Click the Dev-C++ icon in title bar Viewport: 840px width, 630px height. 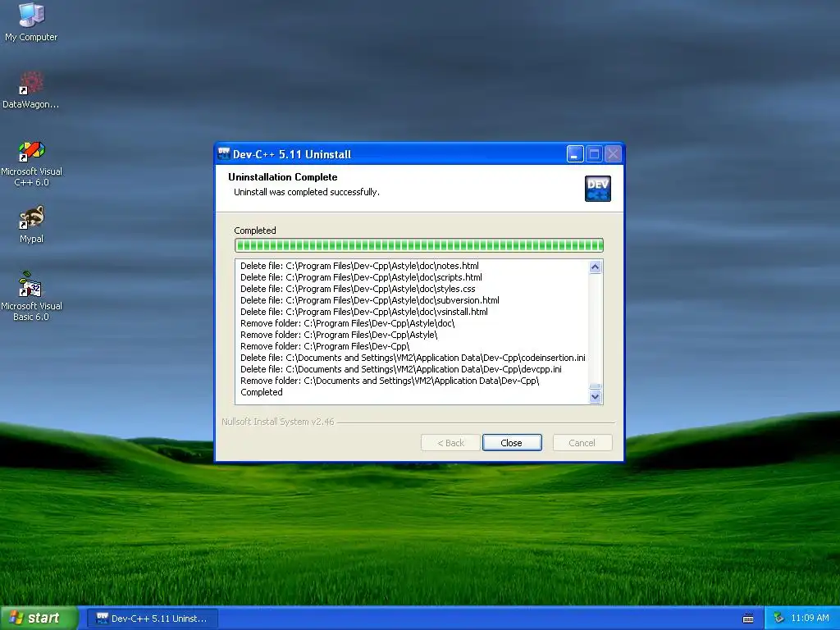coord(224,153)
